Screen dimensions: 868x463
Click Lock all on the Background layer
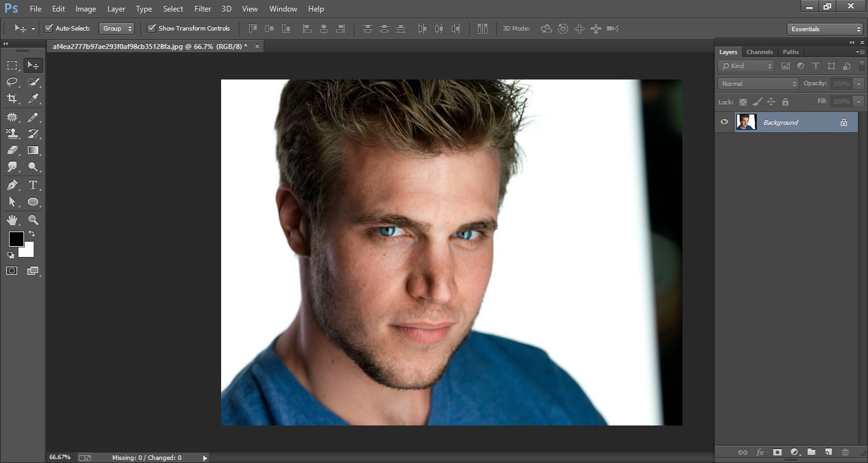pos(785,101)
